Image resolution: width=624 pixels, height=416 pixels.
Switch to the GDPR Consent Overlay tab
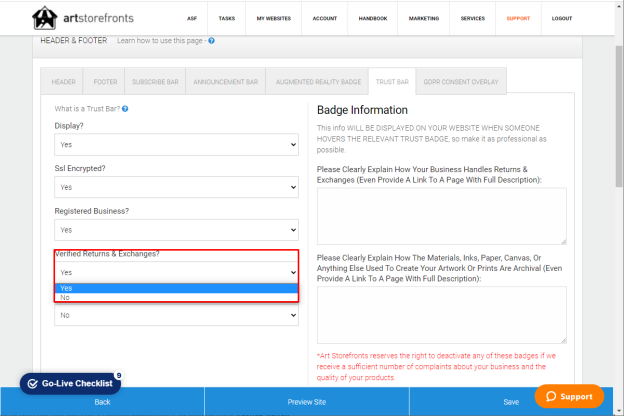coord(461,82)
